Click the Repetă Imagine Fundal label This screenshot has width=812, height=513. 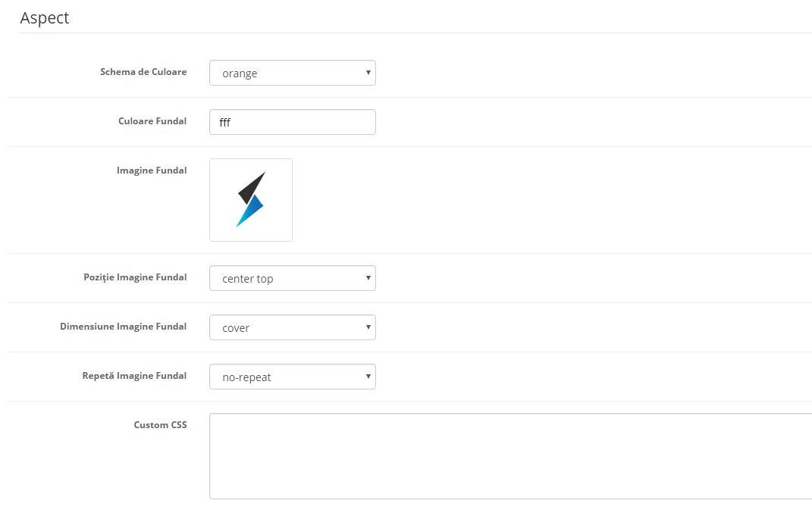[x=134, y=376]
